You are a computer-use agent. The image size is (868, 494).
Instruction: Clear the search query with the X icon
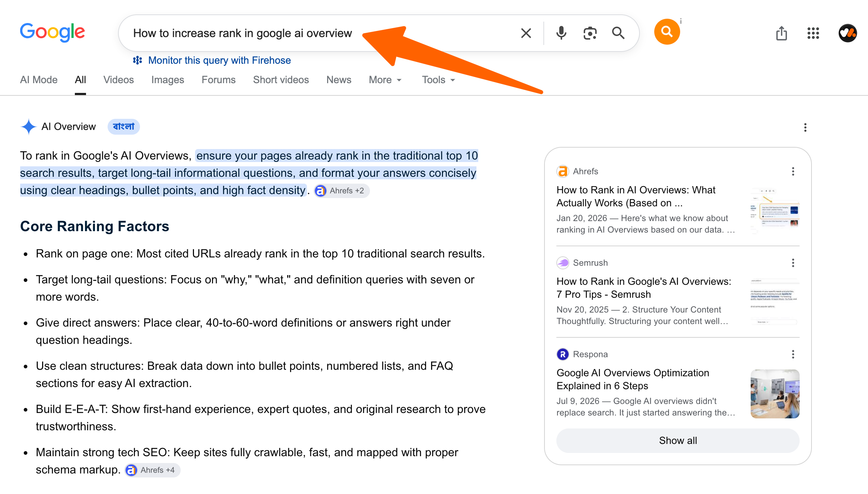click(x=526, y=33)
